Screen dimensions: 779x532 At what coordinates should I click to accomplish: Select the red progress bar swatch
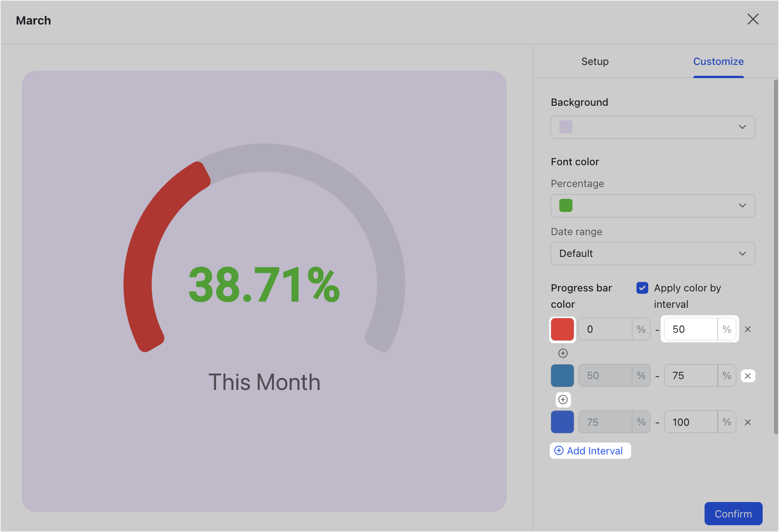(x=562, y=329)
